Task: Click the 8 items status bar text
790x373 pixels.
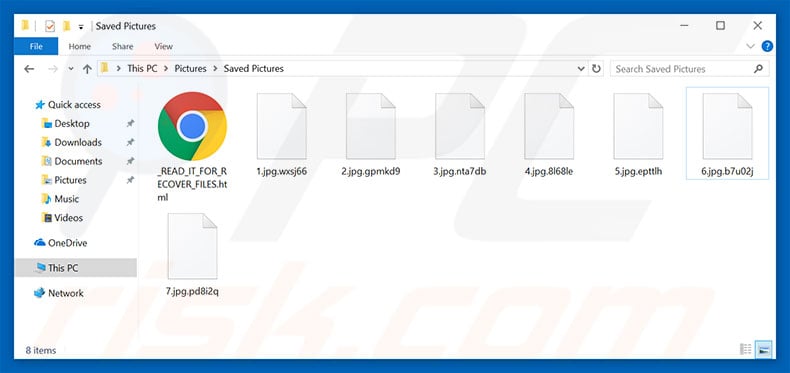Action: point(41,350)
